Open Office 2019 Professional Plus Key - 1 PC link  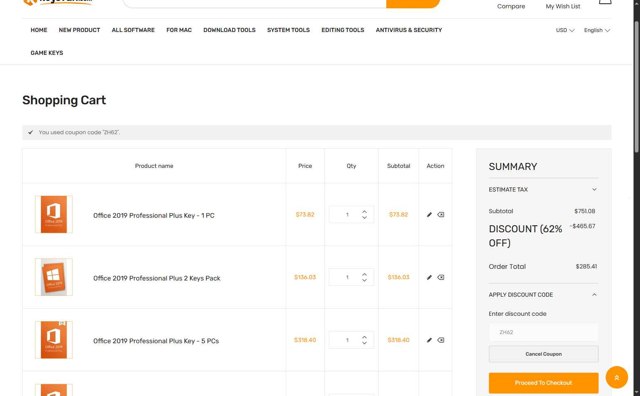[154, 216]
